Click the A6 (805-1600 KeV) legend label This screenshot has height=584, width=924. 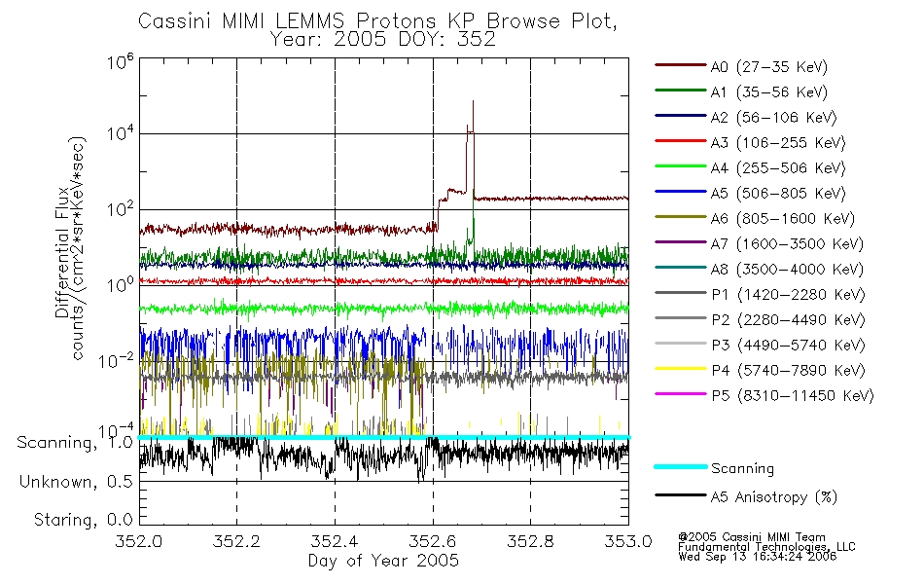click(783, 219)
